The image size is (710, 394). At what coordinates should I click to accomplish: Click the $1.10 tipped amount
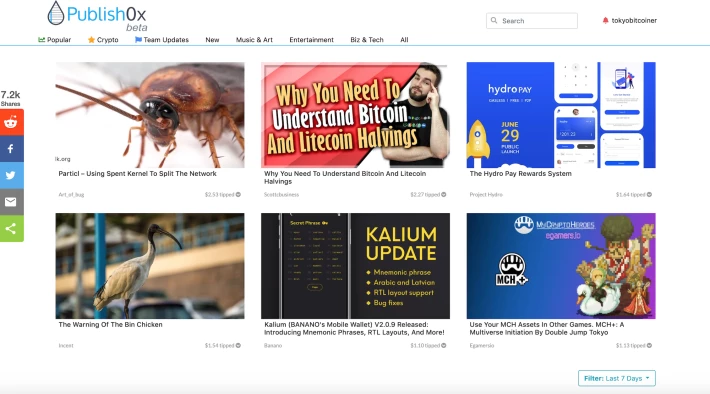tap(425, 346)
